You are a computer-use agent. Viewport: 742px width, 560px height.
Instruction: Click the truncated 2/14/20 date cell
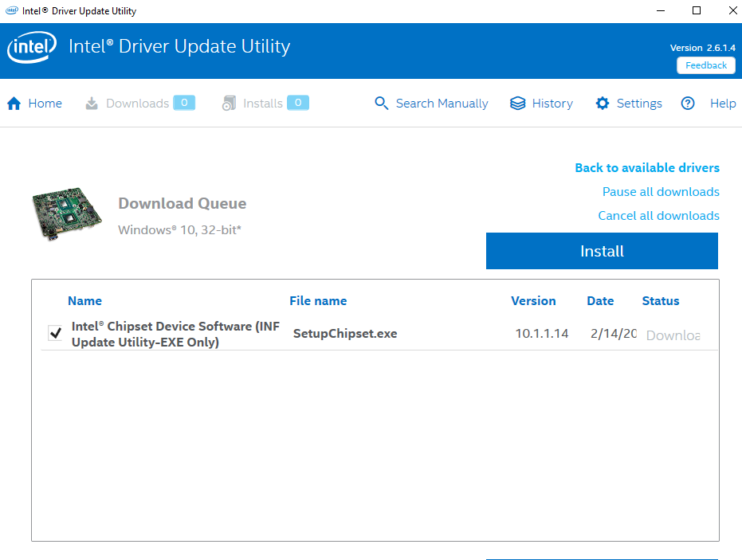click(x=614, y=334)
